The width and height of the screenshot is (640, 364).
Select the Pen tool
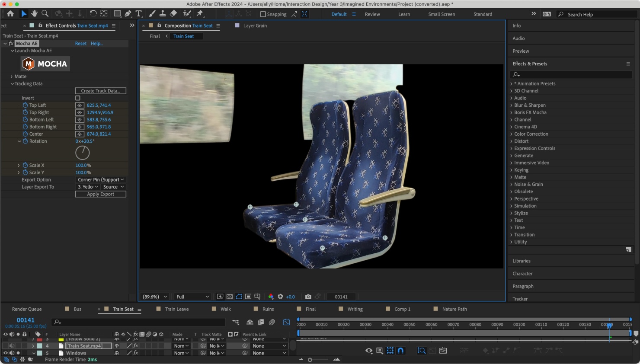[x=128, y=14]
